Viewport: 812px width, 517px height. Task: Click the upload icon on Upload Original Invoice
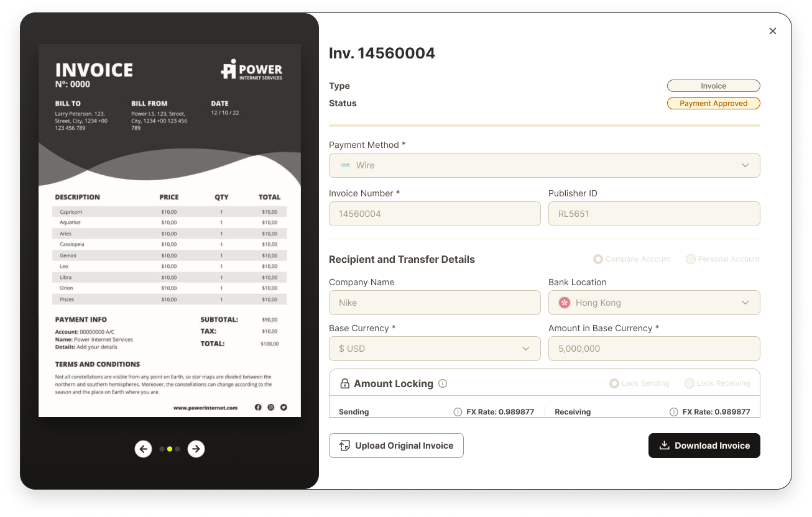pyautogui.click(x=344, y=445)
